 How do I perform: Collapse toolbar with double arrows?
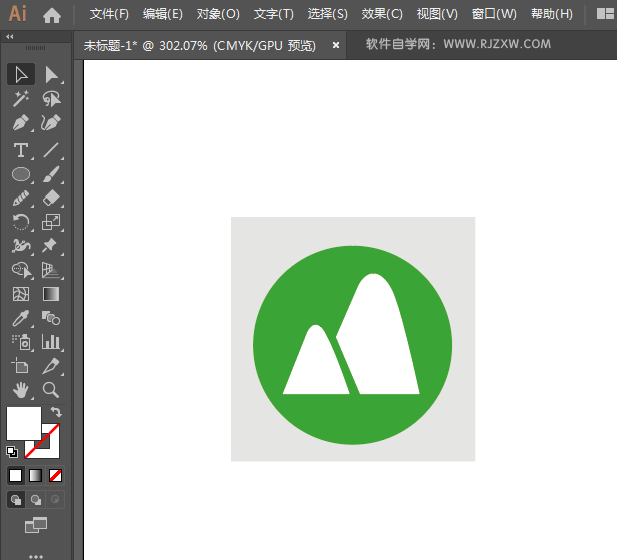[10, 37]
